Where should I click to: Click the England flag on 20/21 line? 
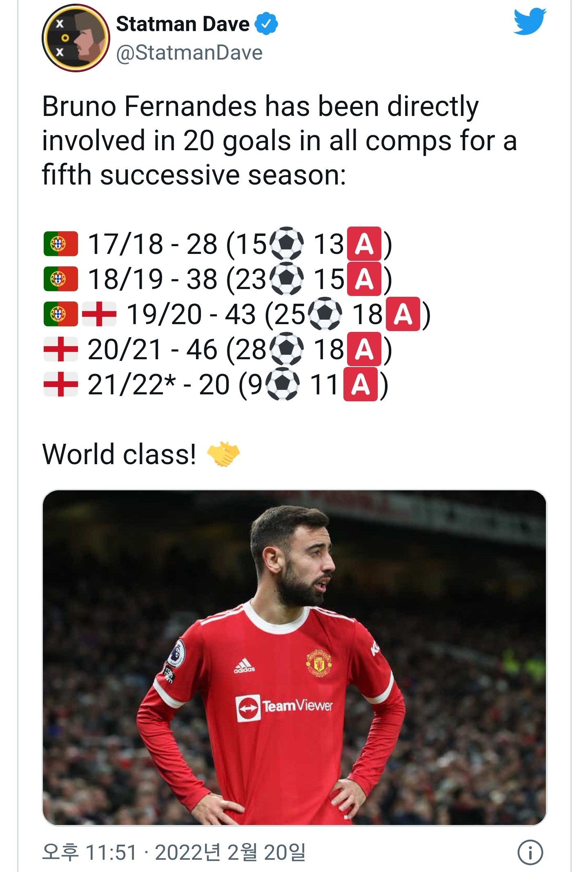tap(61, 349)
